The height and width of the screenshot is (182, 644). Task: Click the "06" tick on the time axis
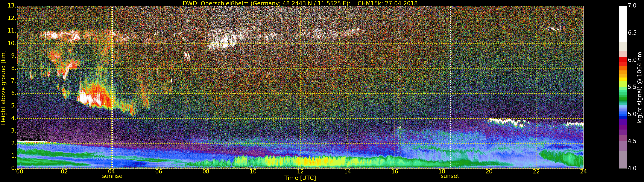coord(159,172)
